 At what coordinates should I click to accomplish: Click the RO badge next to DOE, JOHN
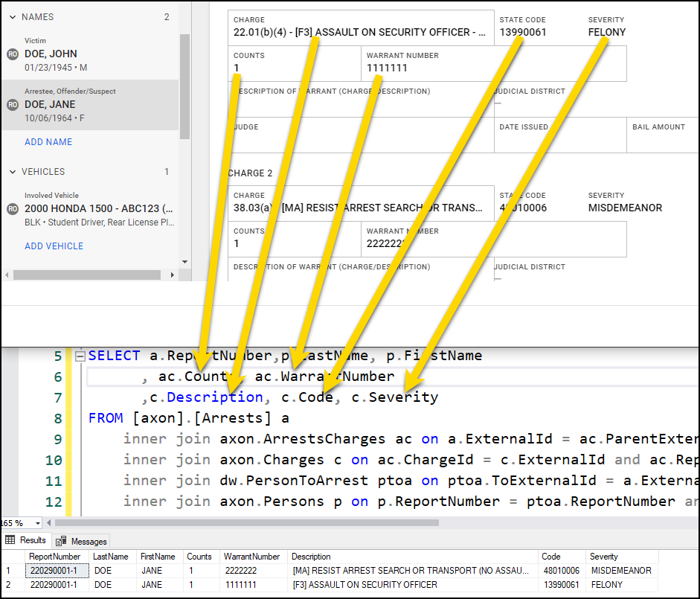12,54
